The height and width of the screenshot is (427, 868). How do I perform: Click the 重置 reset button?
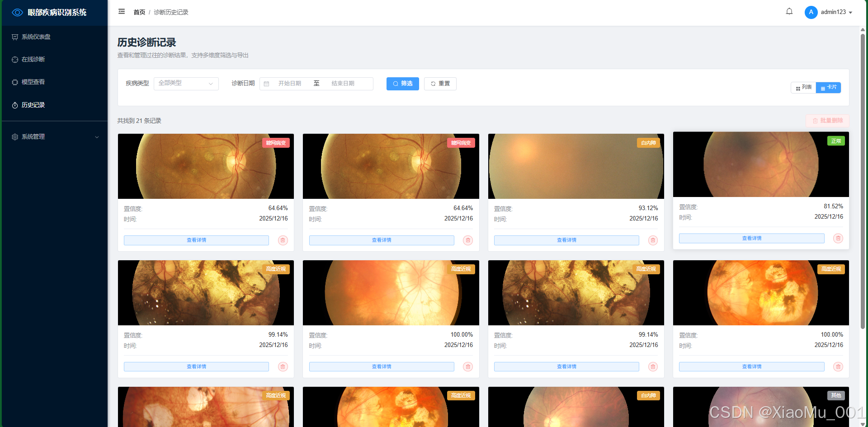[440, 84]
